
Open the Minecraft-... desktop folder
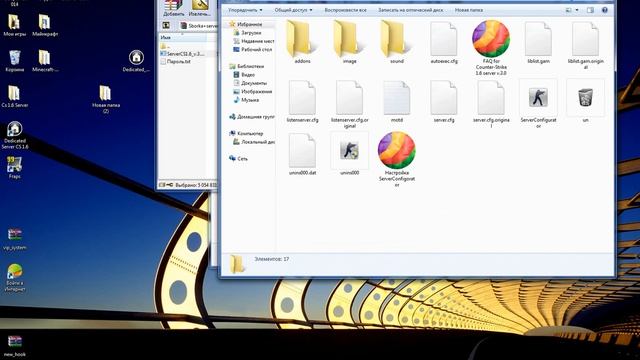tap(45, 61)
